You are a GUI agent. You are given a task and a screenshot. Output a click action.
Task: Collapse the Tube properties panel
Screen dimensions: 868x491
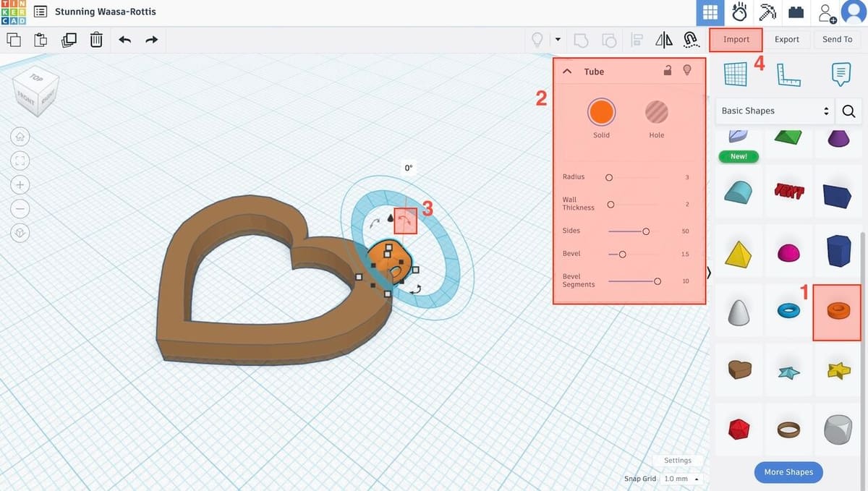(567, 72)
